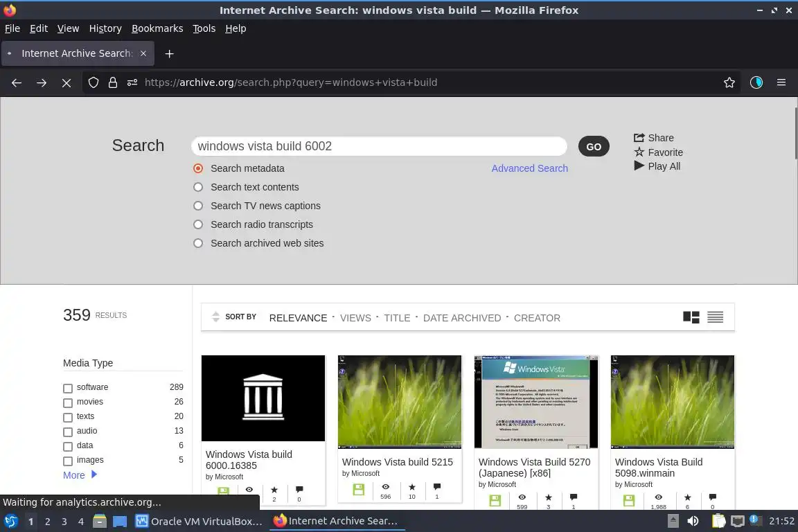This screenshot has height=532, width=798.
Task: Check the audio media type filter
Action: coord(68,432)
